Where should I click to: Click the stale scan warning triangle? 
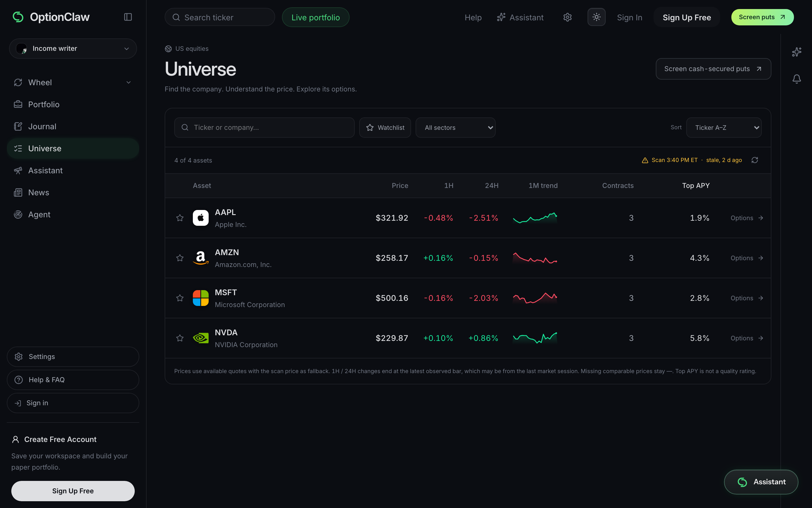pyautogui.click(x=645, y=160)
